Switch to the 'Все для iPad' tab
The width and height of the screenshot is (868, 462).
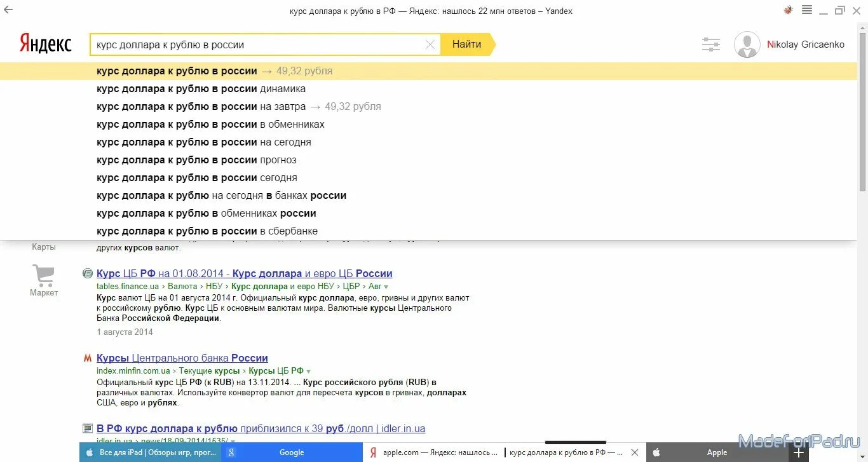pyautogui.click(x=150, y=452)
